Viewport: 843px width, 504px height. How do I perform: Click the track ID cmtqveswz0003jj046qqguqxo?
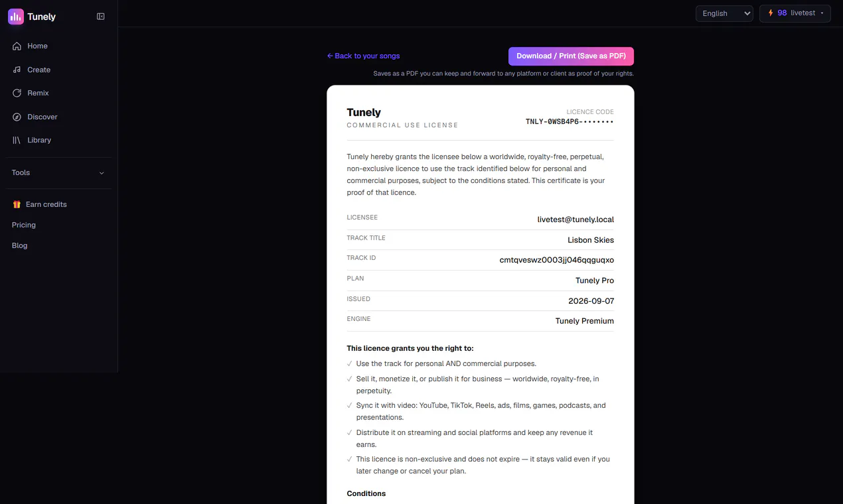(557, 260)
